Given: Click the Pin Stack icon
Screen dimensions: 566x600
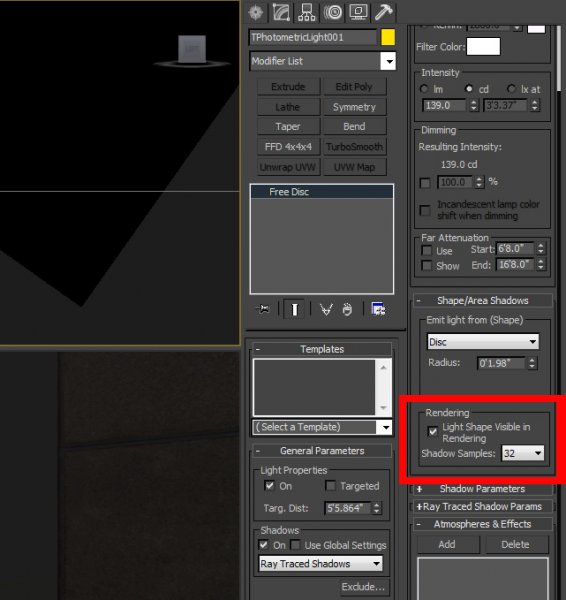Looking at the screenshot, I should 263,309.
